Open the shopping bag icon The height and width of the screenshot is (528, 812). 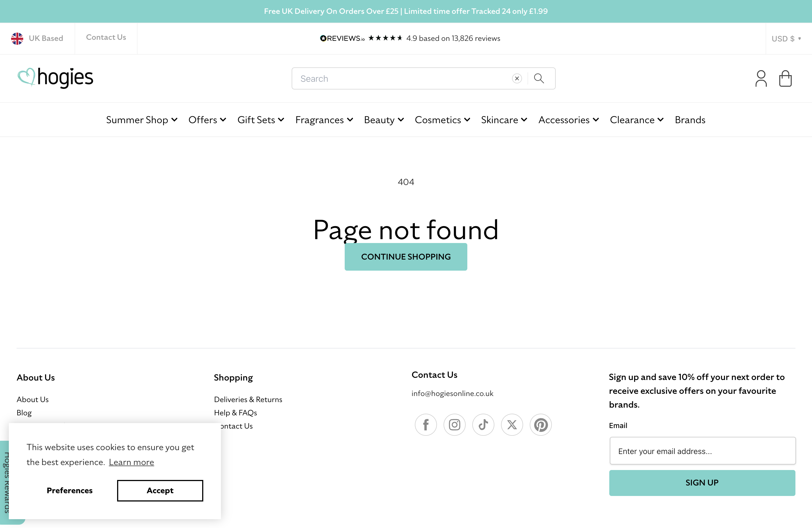[x=785, y=78]
